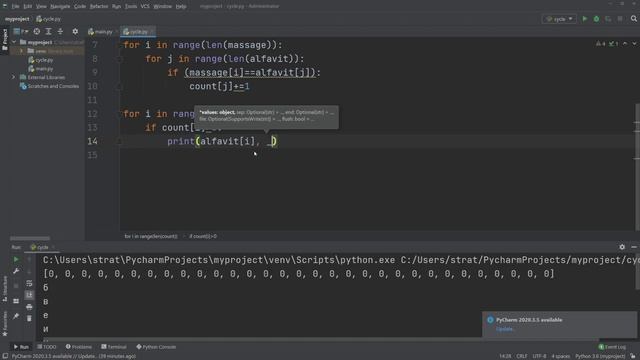Start debugging with the green bug icon
Image resolution: width=640 pixels, height=360 pixels.
coord(596,19)
